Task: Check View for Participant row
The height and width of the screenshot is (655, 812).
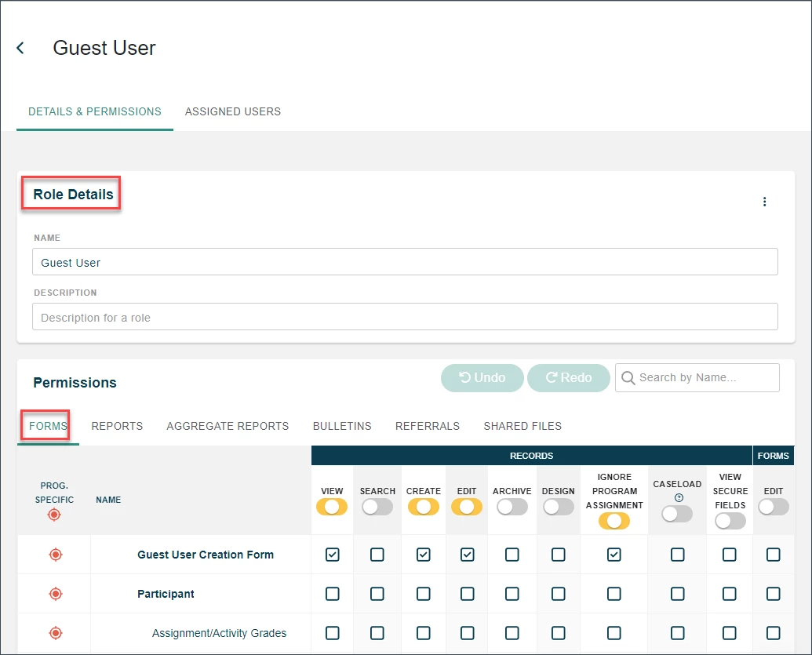Action: 333,593
